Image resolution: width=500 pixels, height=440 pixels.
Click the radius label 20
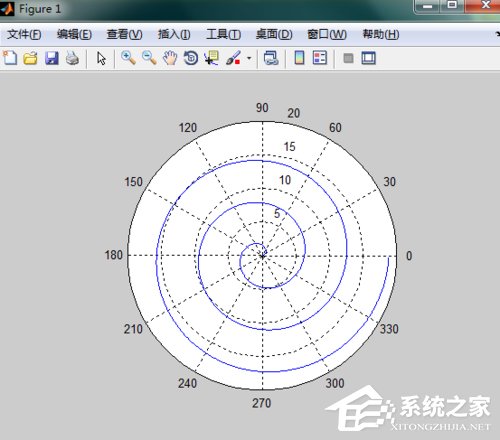(294, 113)
